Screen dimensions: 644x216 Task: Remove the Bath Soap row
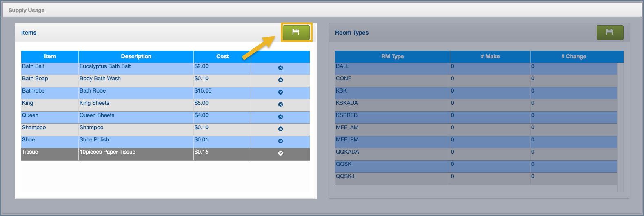(280, 80)
